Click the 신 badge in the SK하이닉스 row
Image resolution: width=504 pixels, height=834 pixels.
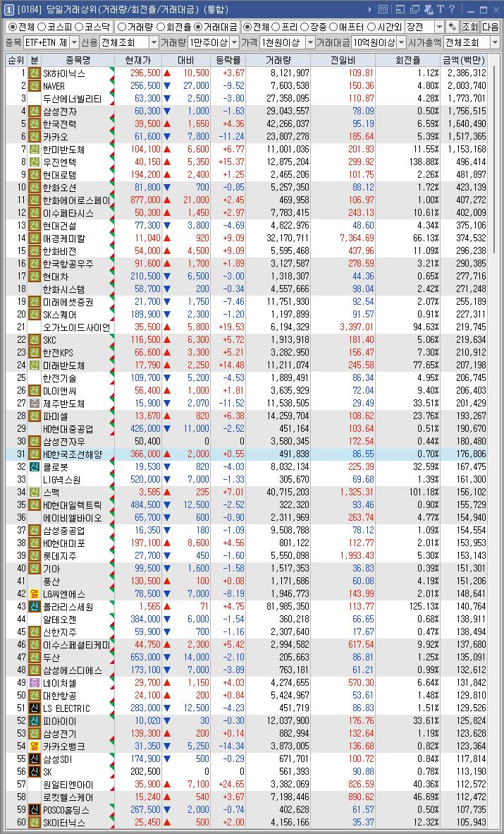pyautogui.click(x=35, y=73)
